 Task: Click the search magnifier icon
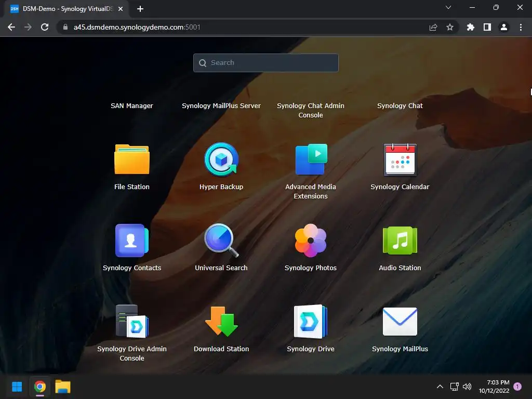[203, 63]
